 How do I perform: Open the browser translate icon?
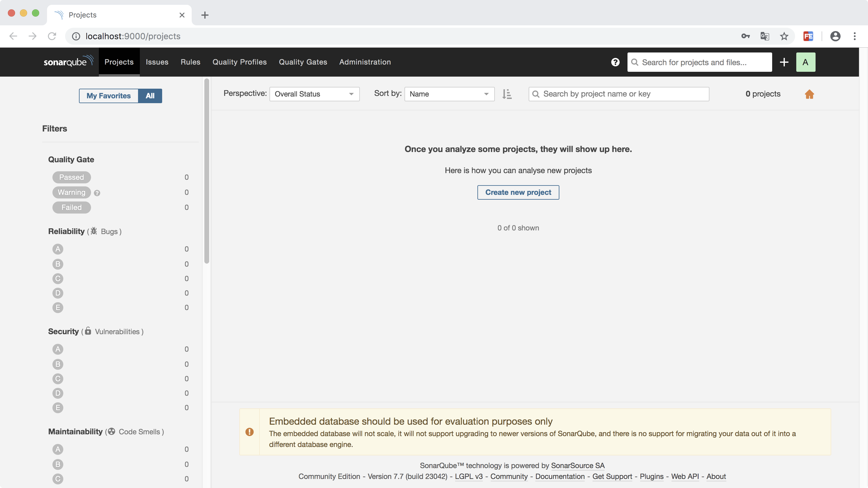tap(765, 36)
